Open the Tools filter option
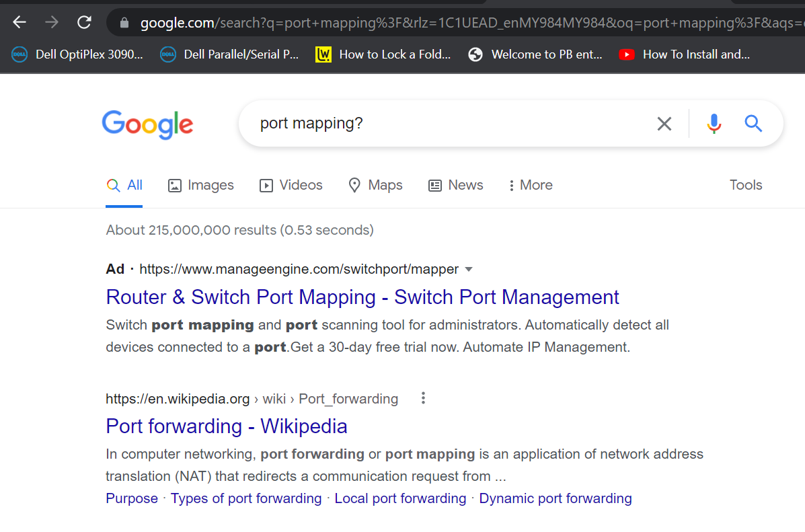This screenshot has width=805, height=532. coord(745,185)
